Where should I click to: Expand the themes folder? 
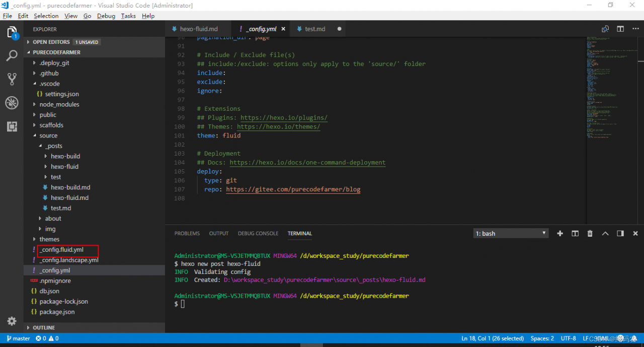point(49,239)
